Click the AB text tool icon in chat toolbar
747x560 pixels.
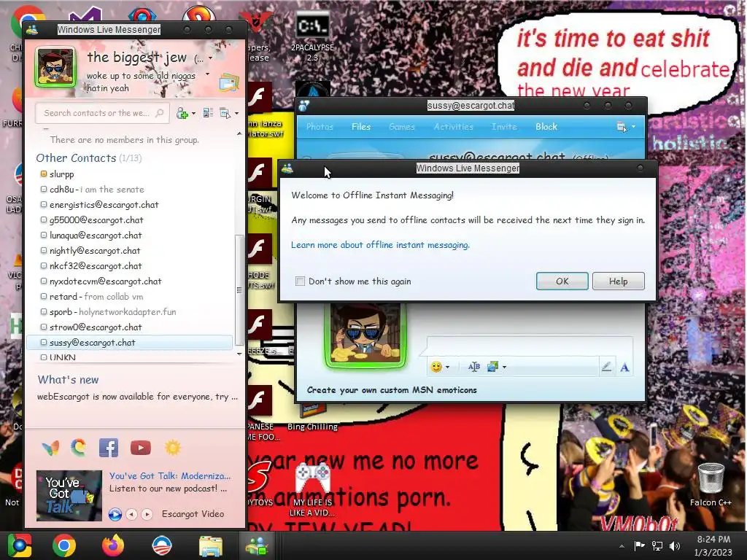click(474, 367)
